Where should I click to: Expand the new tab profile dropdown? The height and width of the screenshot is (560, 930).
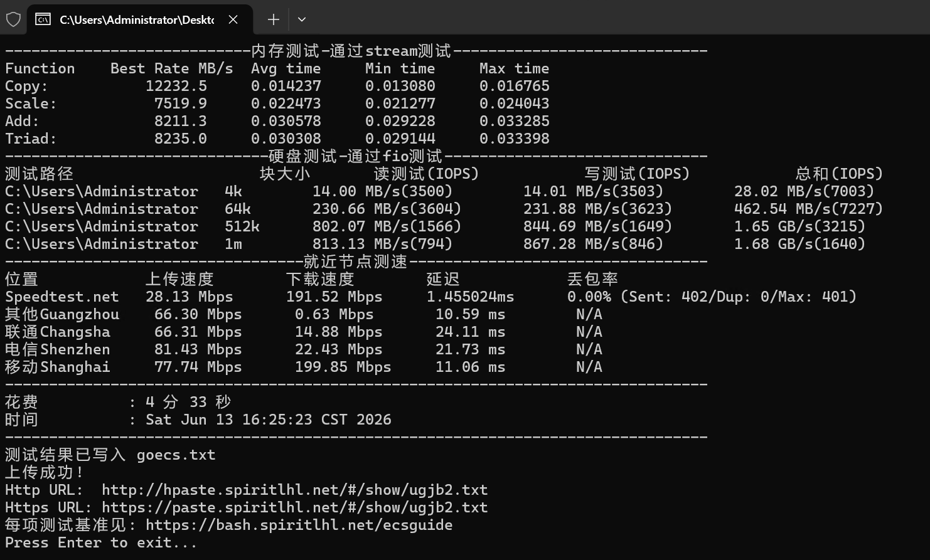pos(302,19)
